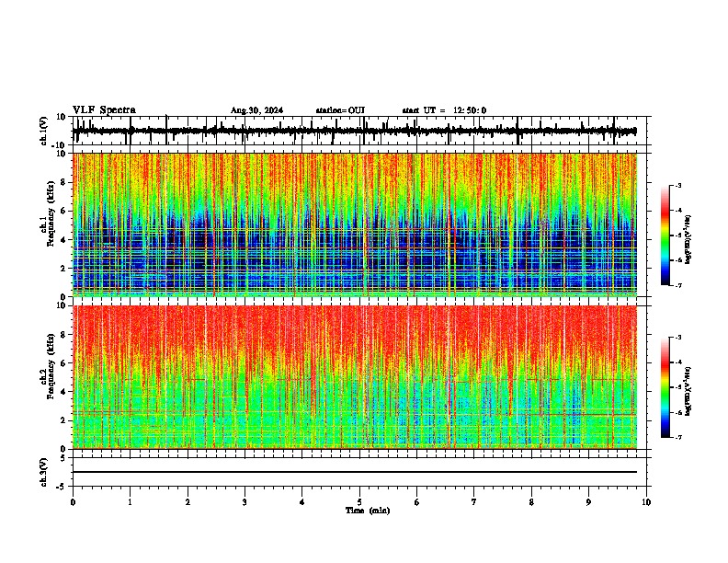Click the ch.2 color scale bar
The height and width of the screenshot is (563, 728).
(665, 387)
